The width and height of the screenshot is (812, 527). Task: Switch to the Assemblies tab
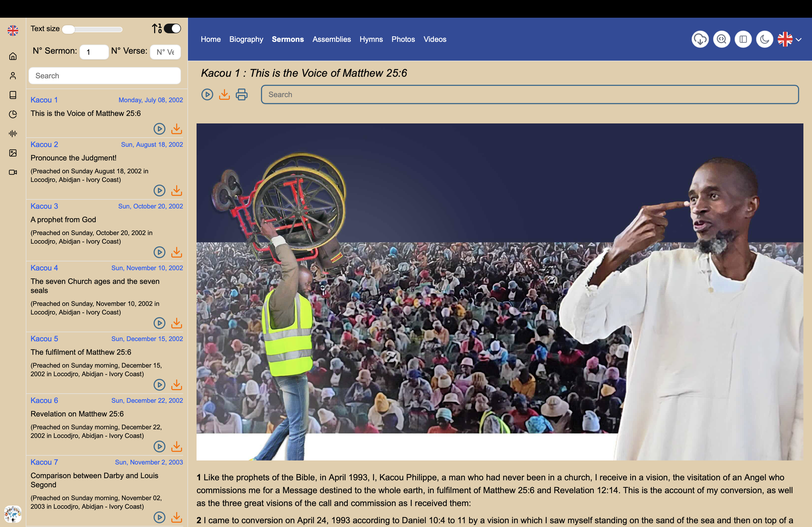coord(332,39)
